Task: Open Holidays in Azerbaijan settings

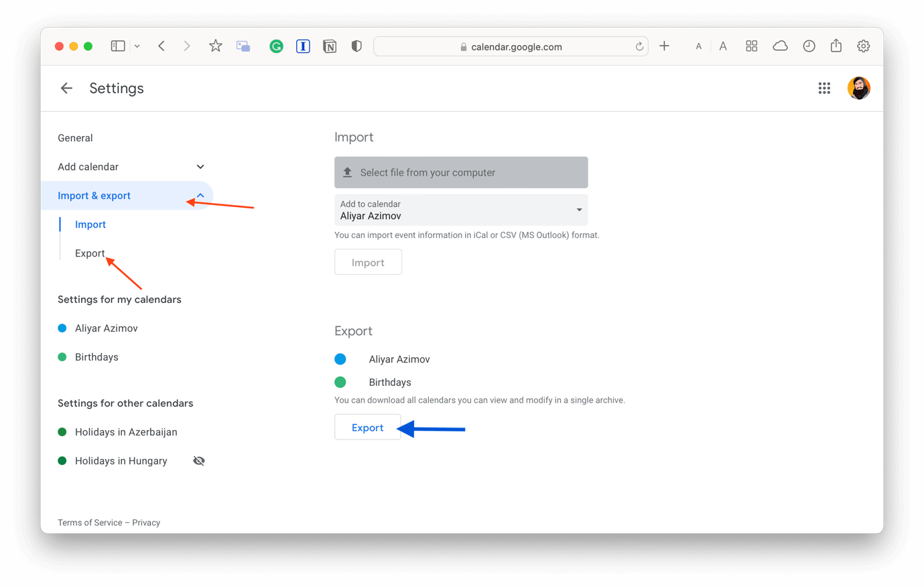Action: [126, 432]
